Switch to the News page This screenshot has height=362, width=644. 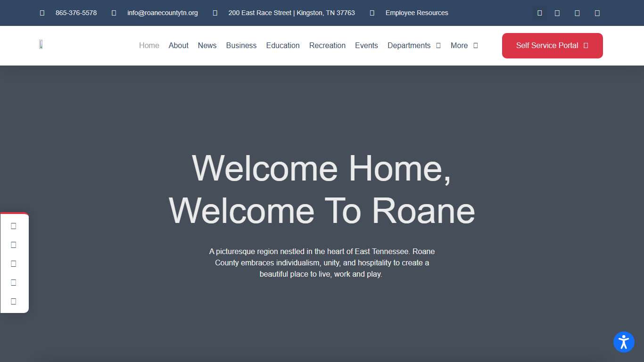tap(207, 46)
